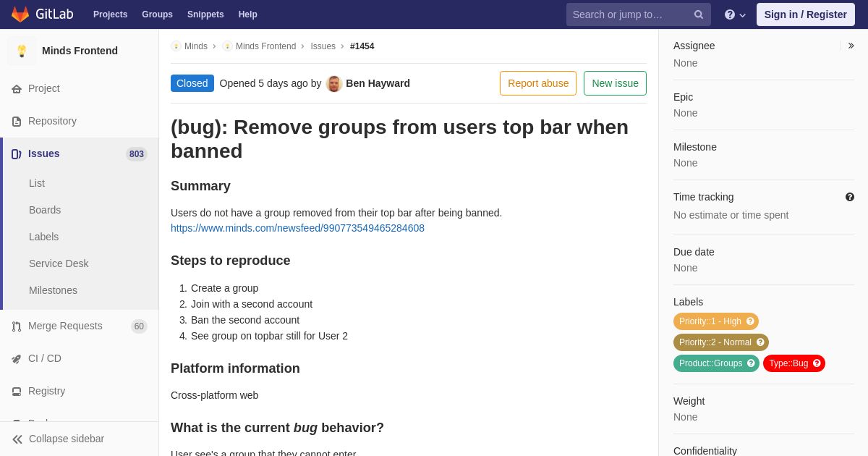The height and width of the screenshot is (456, 868).
Task: Click help icon on Priority::2 - Normal label
Action: [760, 342]
